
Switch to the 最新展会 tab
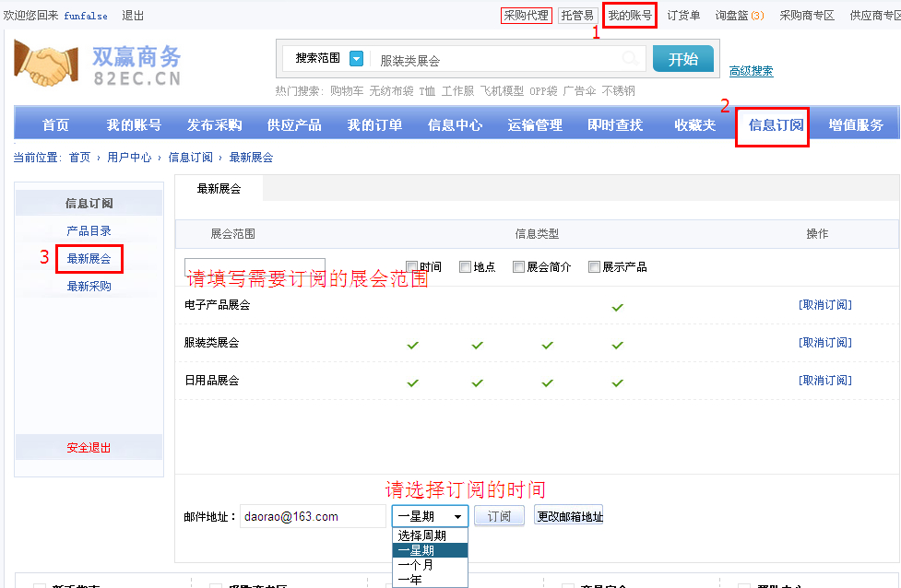click(x=219, y=188)
